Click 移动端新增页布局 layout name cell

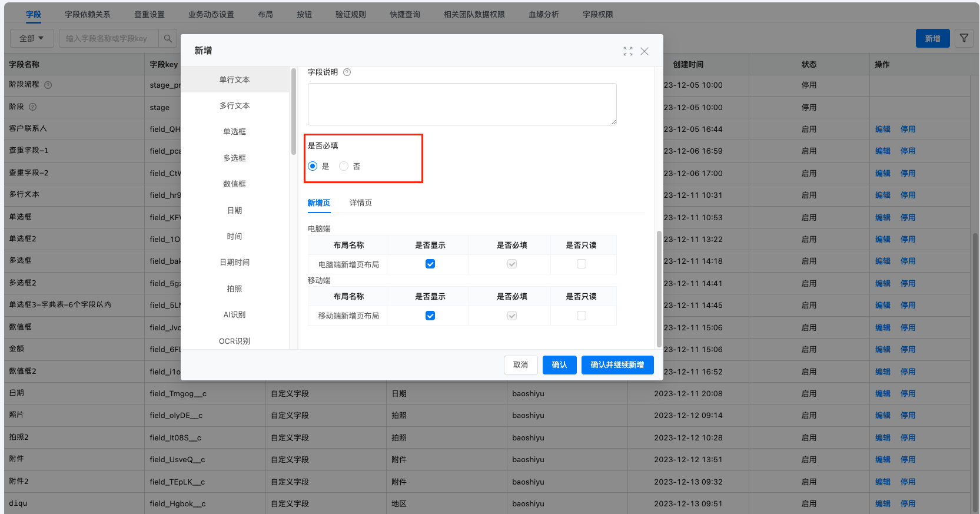348,316
